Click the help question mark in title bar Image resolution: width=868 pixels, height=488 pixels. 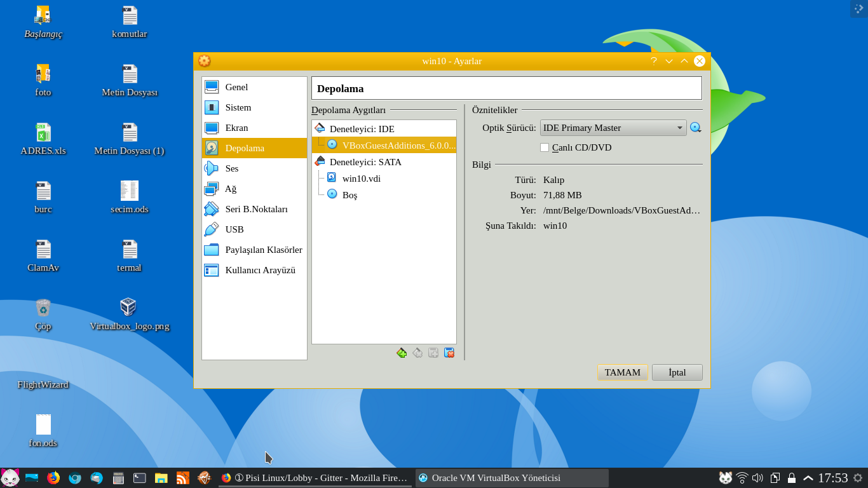pyautogui.click(x=654, y=61)
